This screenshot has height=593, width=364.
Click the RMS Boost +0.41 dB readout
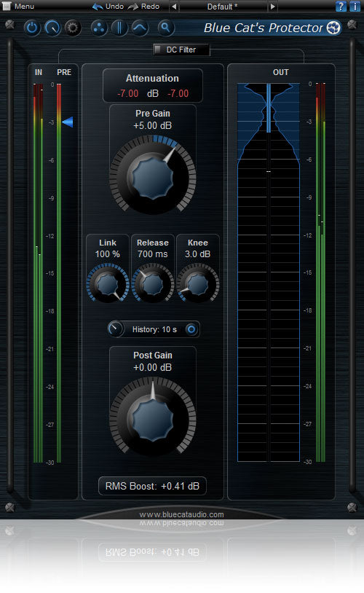click(152, 486)
